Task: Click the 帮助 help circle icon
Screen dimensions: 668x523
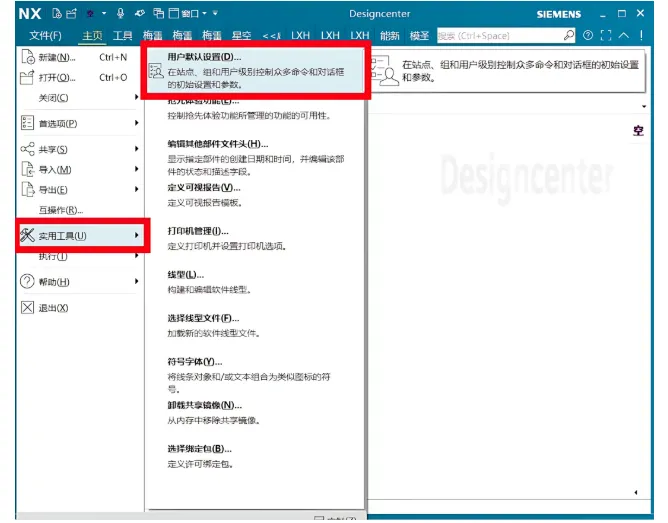Action: [27, 282]
